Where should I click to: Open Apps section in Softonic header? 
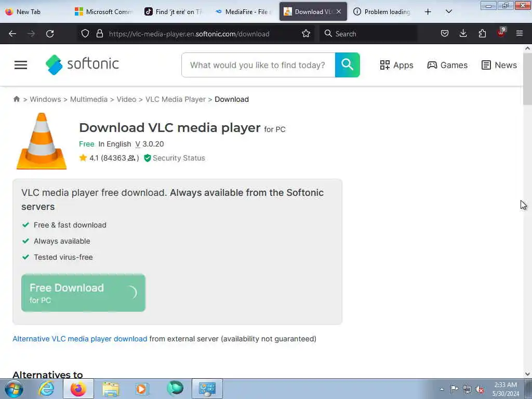[x=396, y=65]
